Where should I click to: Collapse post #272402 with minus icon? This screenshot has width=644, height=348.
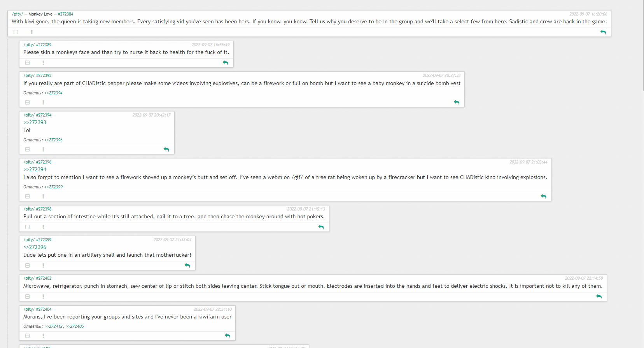pyautogui.click(x=28, y=296)
